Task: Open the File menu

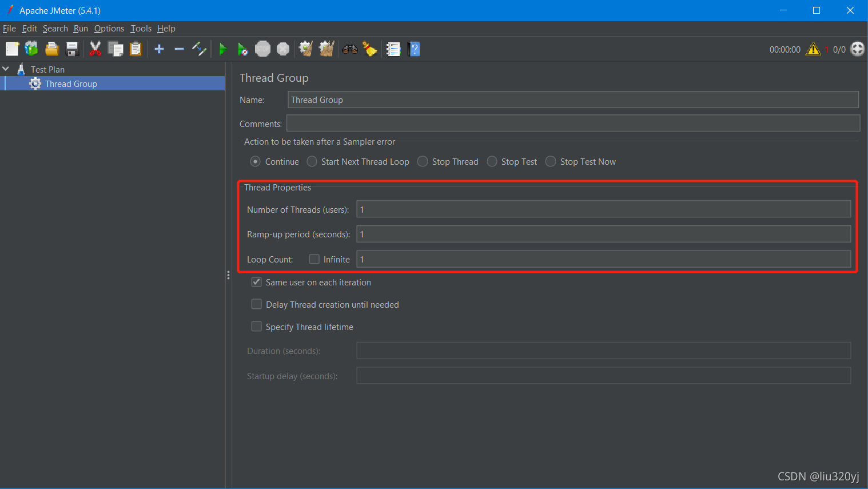Action: coord(9,29)
